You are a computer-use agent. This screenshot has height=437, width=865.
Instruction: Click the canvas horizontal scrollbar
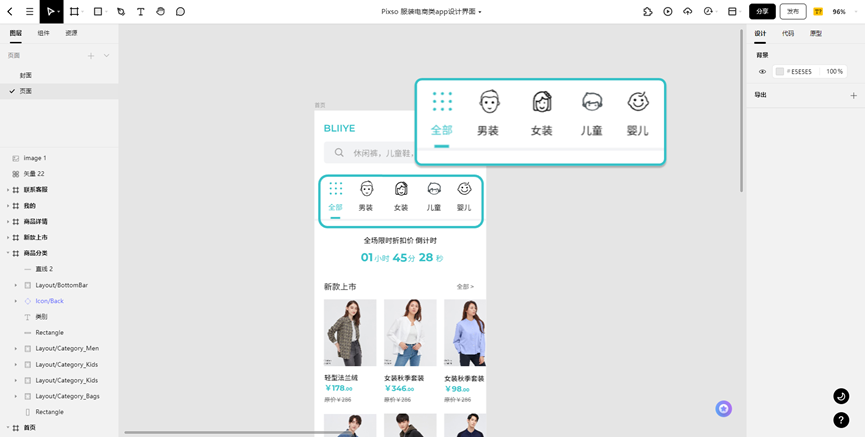click(x=236, y=433)
